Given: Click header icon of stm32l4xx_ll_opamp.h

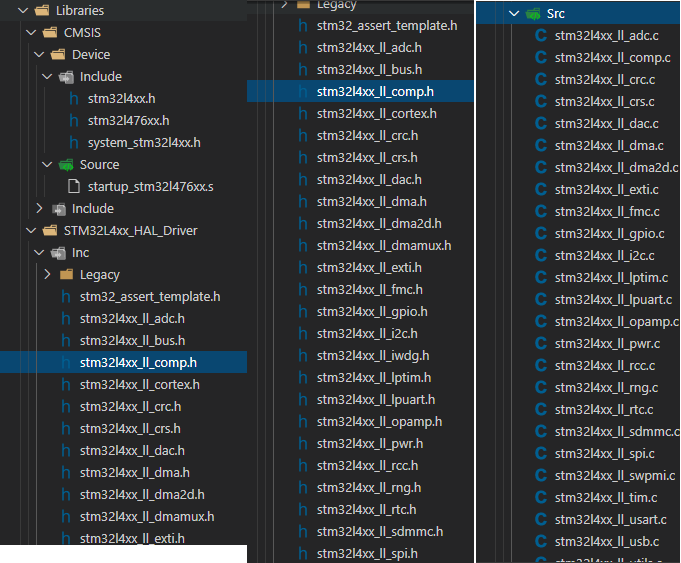Looking at the screenshot, I should pyautogui.click(x=303, y=422).
